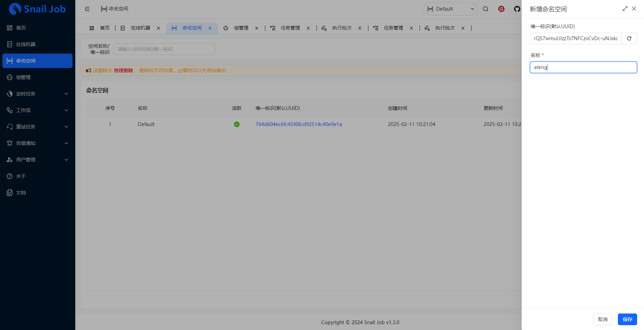Cancel the form with 取消
Image resolution: width=644 pixels, height=330 pixels.
tap(602, 319)
